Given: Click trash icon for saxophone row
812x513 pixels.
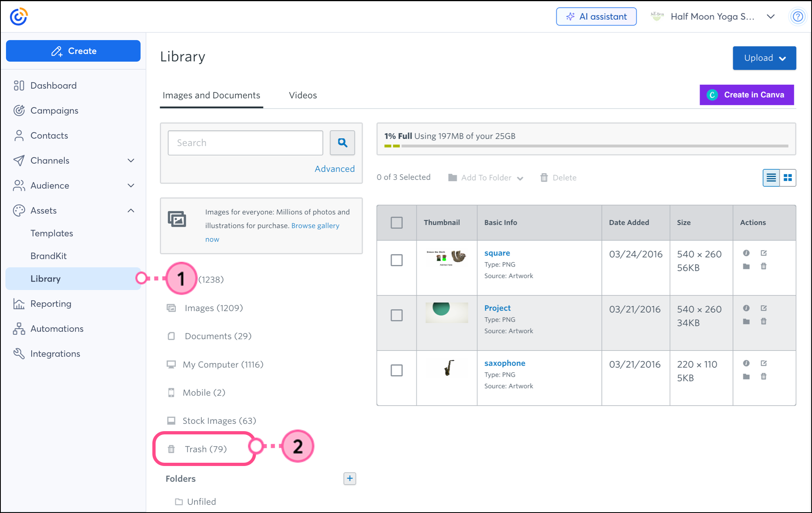Looking at the screenshot, I should (764, 376).
